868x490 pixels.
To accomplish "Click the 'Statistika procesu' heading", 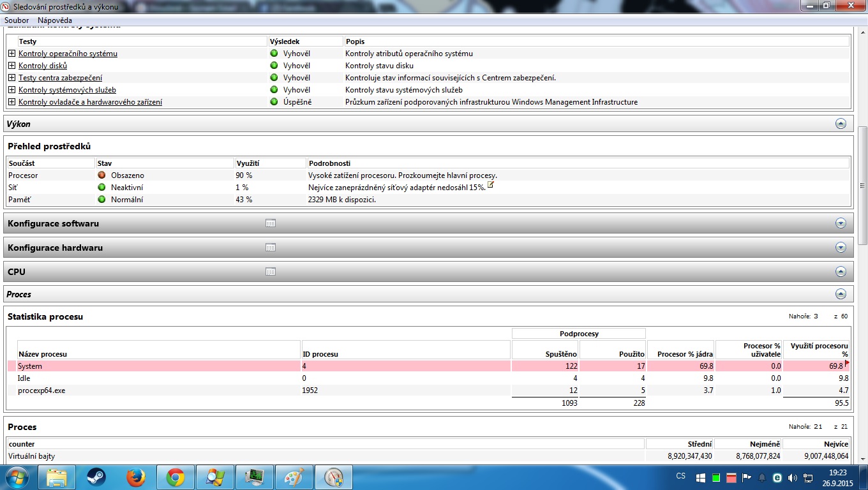I will coord(45,316).
